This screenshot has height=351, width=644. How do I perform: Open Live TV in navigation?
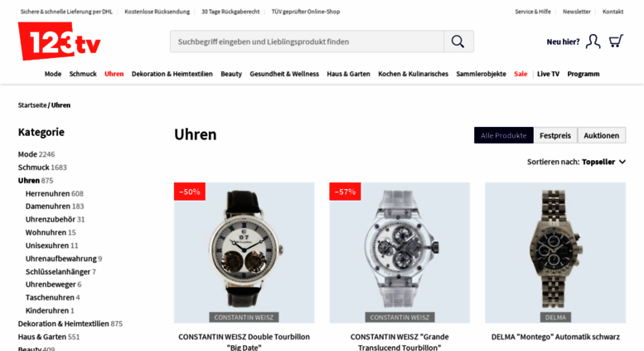click(x=548, y=74)
